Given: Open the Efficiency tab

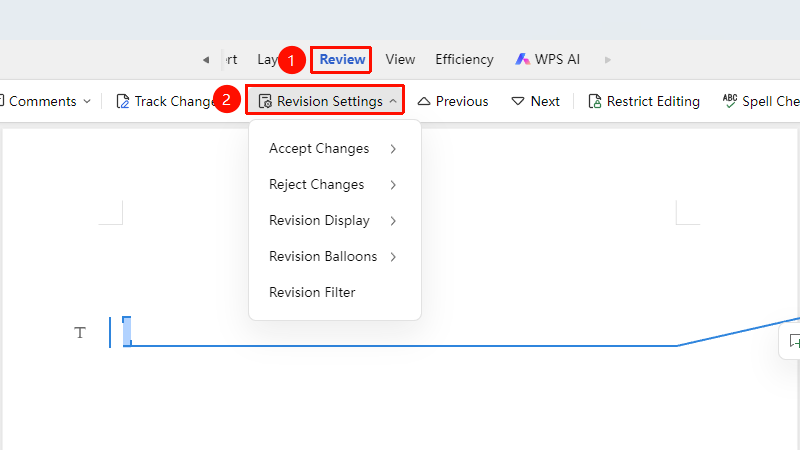Looking at the screenshot, I should pos(464,60).
